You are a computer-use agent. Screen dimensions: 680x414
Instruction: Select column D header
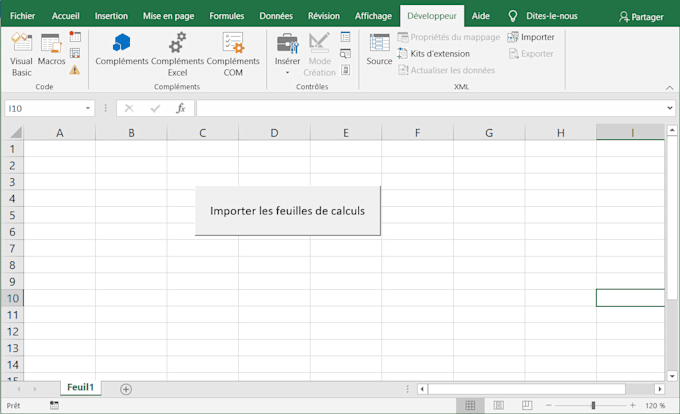coord(274,133)
